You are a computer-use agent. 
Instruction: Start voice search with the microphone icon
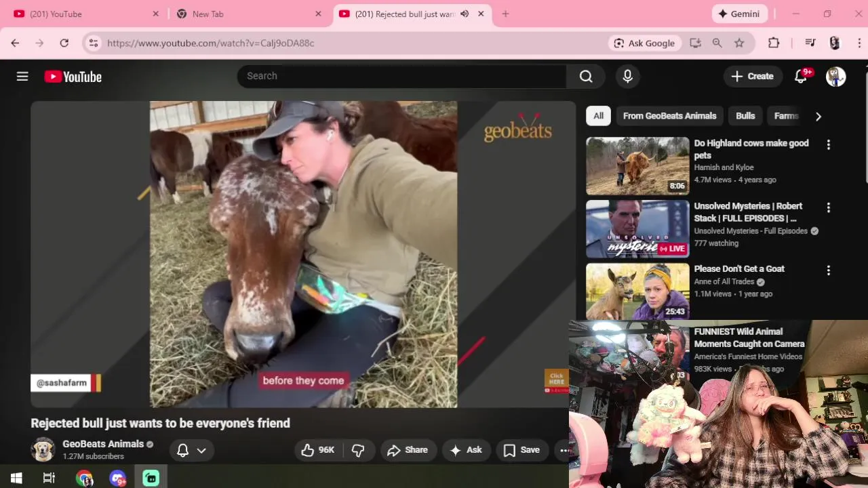627,77
